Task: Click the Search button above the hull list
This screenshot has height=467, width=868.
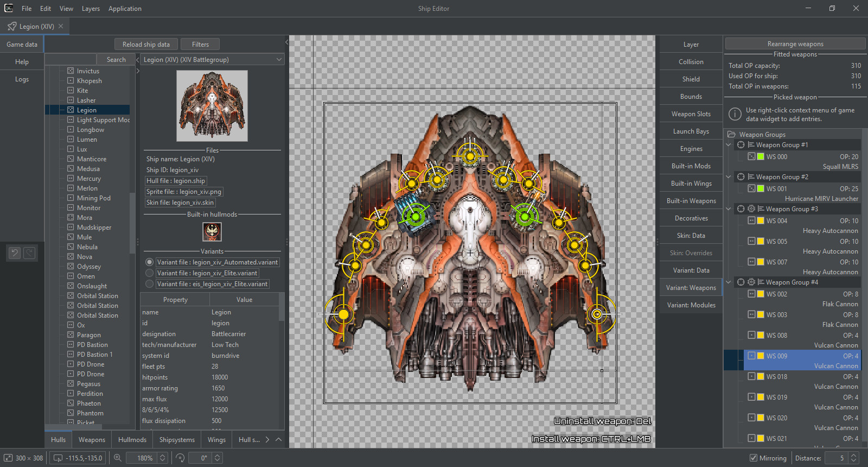Action: (116, 59)
